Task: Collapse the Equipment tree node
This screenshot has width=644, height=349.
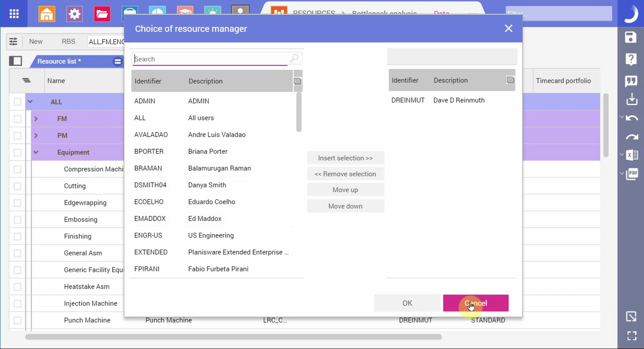Action: (x=36, y=152)
